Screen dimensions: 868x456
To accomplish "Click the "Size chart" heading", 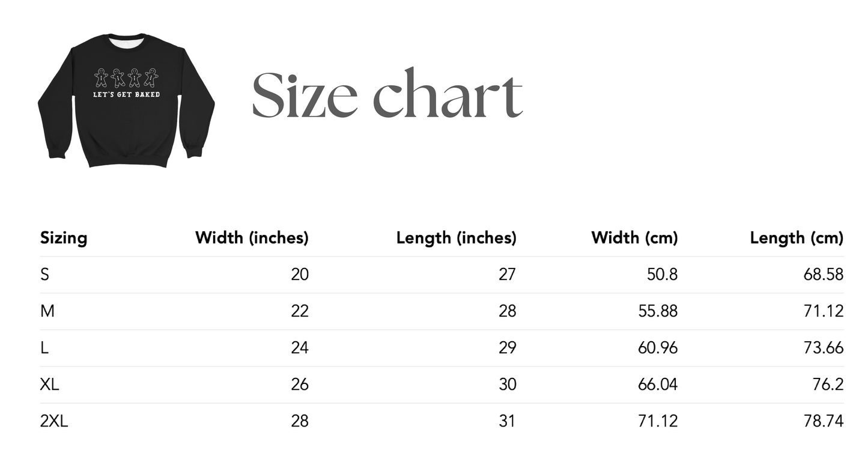I will [x=387, y=95].
